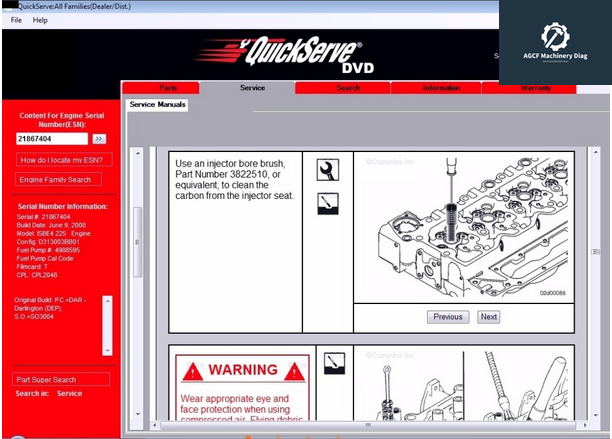This screenshot has height=439, width=612.
Task: Click the Previous button under the diagram
Action: [x=448, y=317]
